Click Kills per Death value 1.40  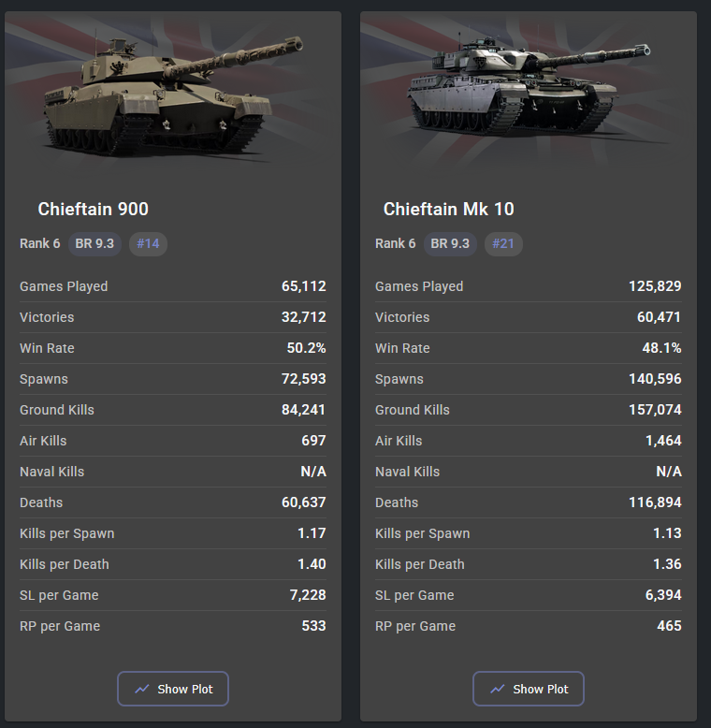pos(312,564)
